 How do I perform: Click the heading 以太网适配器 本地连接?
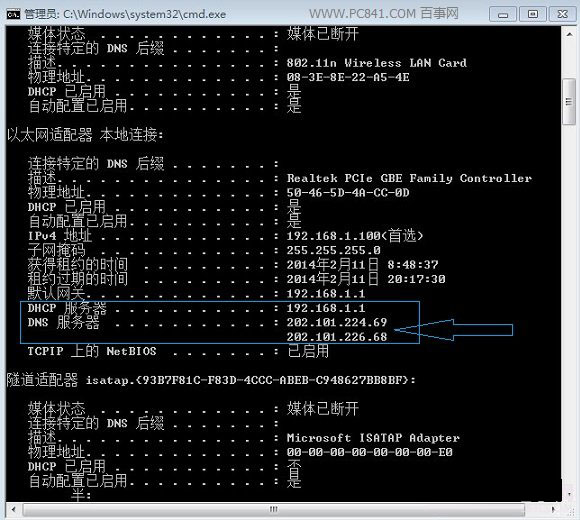coord(85,135)
